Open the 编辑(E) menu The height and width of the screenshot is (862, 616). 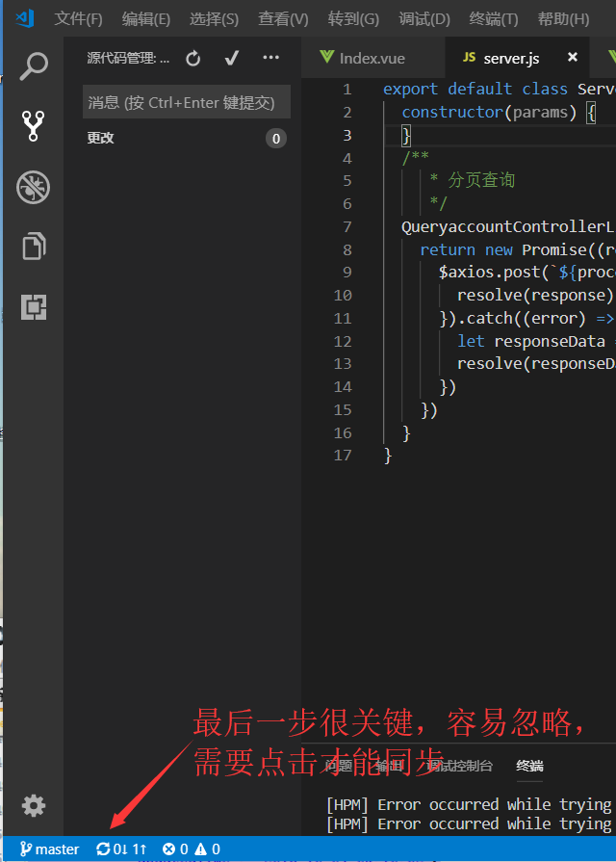pyautogui.click(x=146, y=19)
